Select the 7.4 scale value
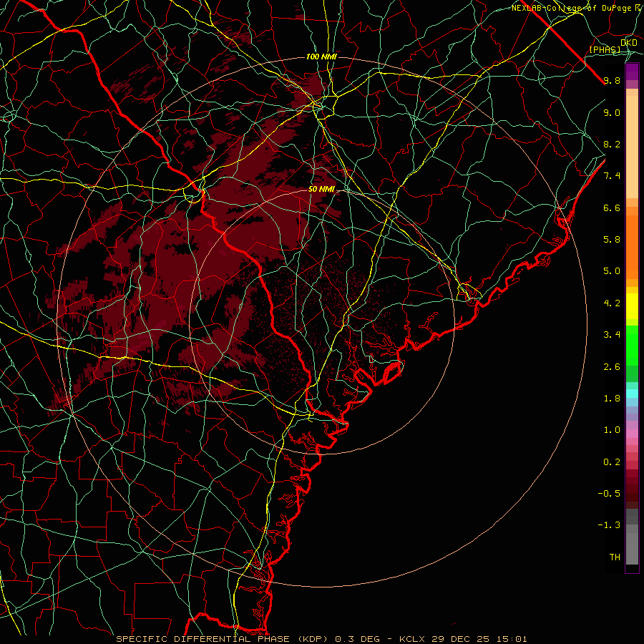This screenshot has height=644, width=644. coord(612,176)
